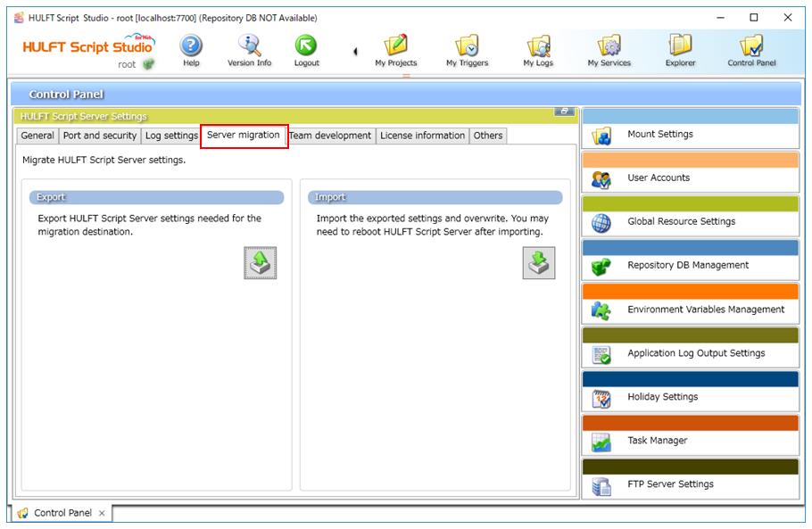The height and width of the screenshot is (529, 812).
Task: Open User Accounts
Action: (x=691, y=172)
